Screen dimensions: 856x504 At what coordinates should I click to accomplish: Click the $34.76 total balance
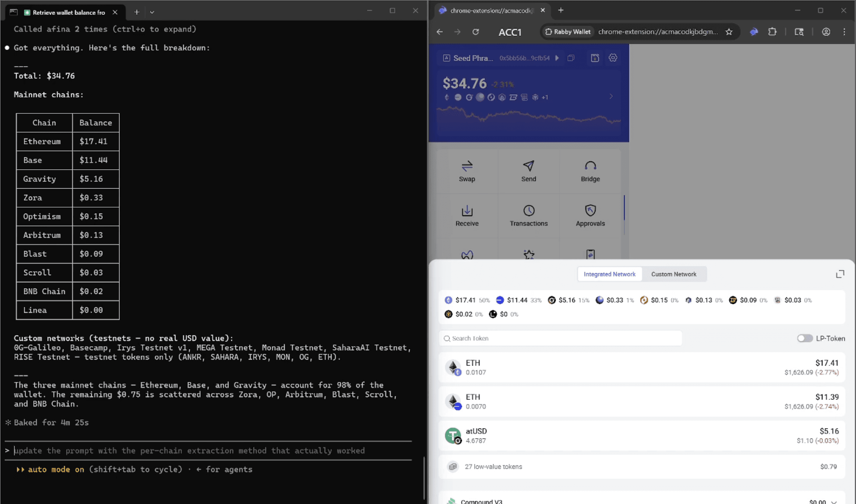click(464, 83)
